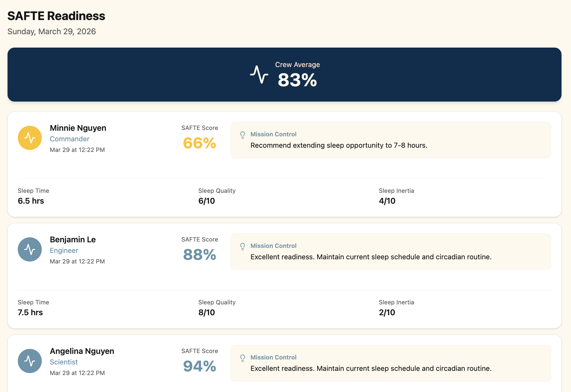The image size is (571, 392).
Task: Click Minnie's 6.5 hrs Sleep Time value
Action: click(31, 201)
